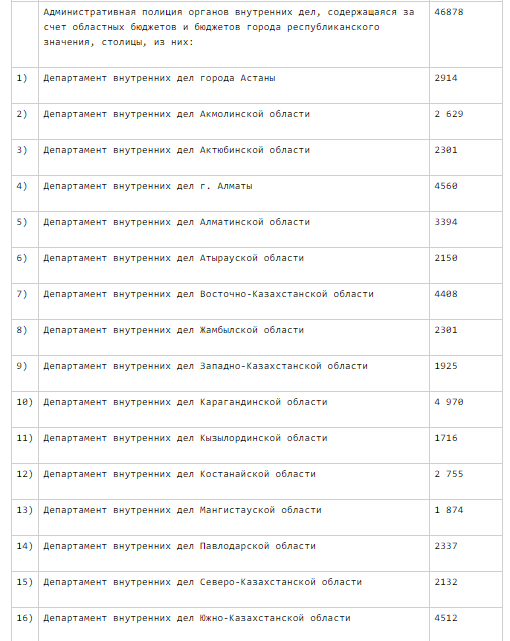
Task: Select the value 2 629 cell
Action: (x=449, y=114)
